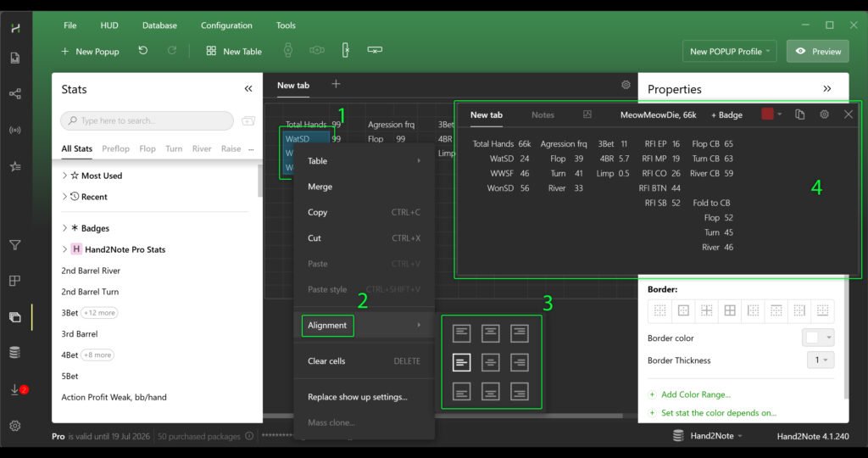This screenshot has width=868, height=458.
Task: Click the downloads icon with red badge
Action: click(x=15, y=390)
